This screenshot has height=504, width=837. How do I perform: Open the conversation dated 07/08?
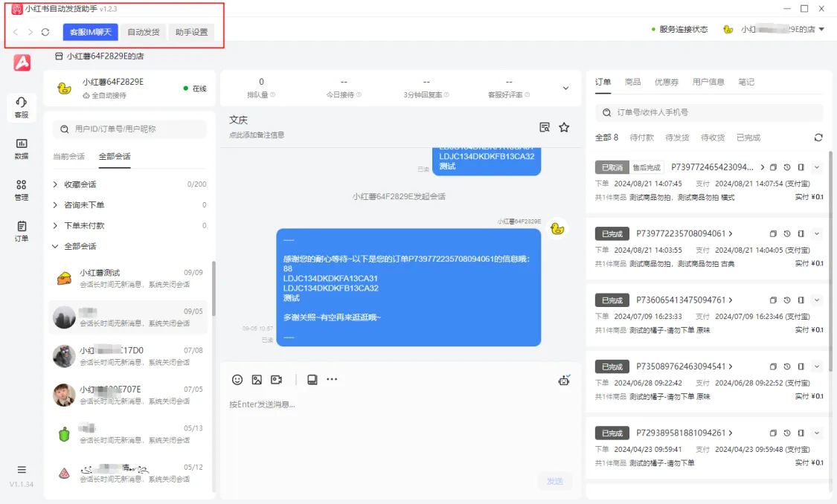[128, 356]
